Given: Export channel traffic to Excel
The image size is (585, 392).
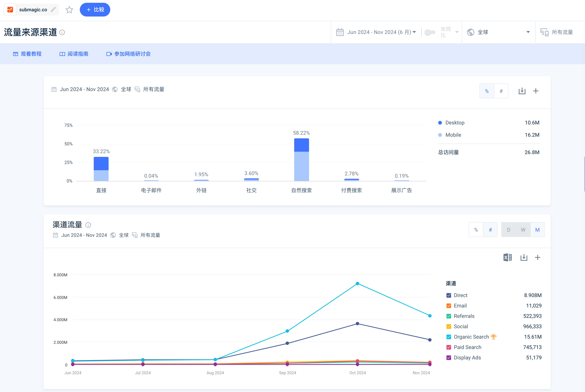Looking at the screenshot, I should point(507,258).
